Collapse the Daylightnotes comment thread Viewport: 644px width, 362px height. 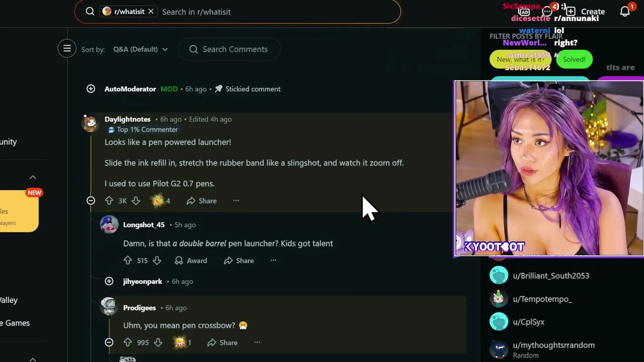click(91, 201)
